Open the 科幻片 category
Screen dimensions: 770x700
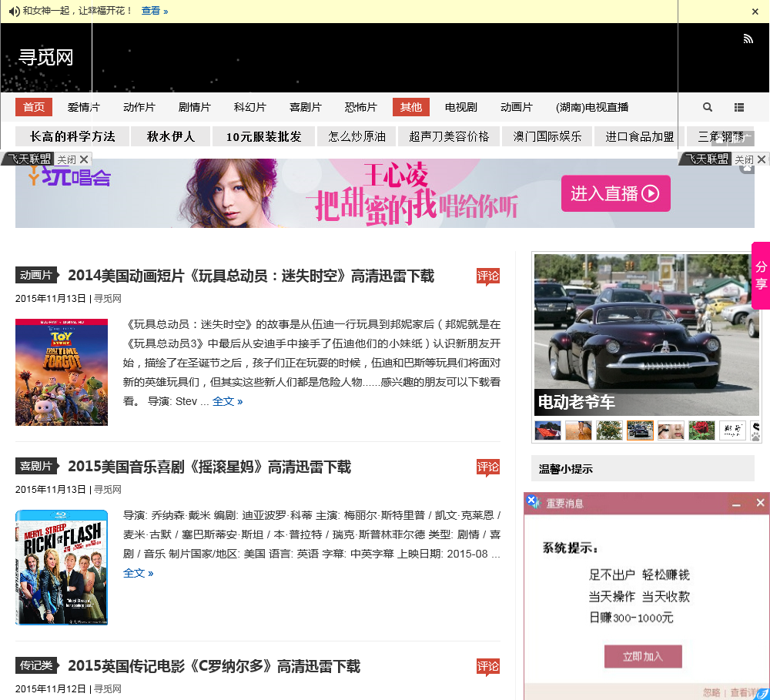click(250, 107)
